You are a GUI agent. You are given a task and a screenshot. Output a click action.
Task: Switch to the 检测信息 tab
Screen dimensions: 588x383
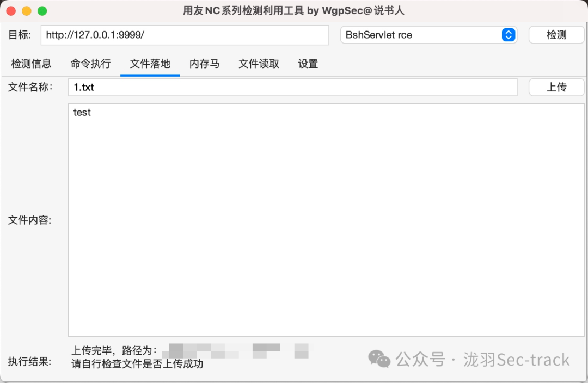click(x=31, y=64)
